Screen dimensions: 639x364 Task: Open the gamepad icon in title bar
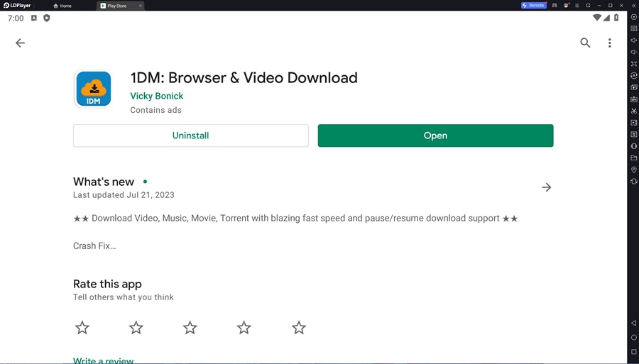point(555,5)
